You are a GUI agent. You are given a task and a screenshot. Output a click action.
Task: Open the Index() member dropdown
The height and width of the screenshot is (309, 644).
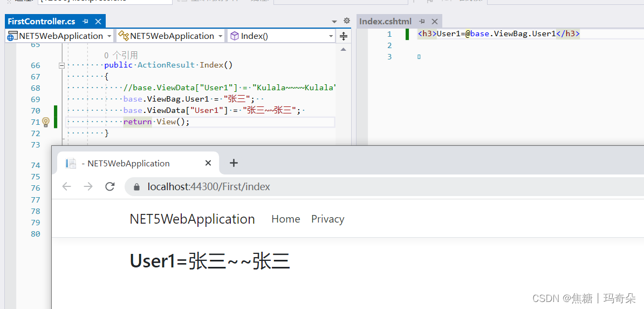click(x=282, y=36)
